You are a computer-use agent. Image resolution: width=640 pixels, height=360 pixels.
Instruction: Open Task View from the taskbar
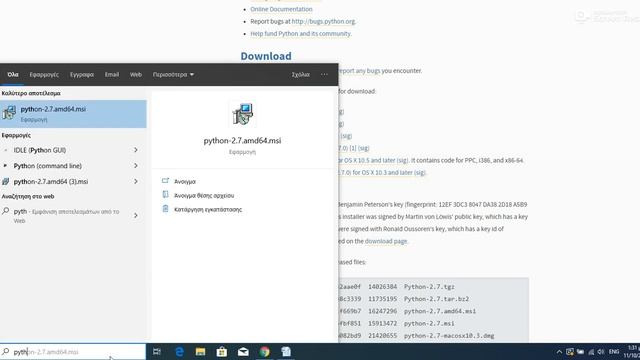coord(157,351)
